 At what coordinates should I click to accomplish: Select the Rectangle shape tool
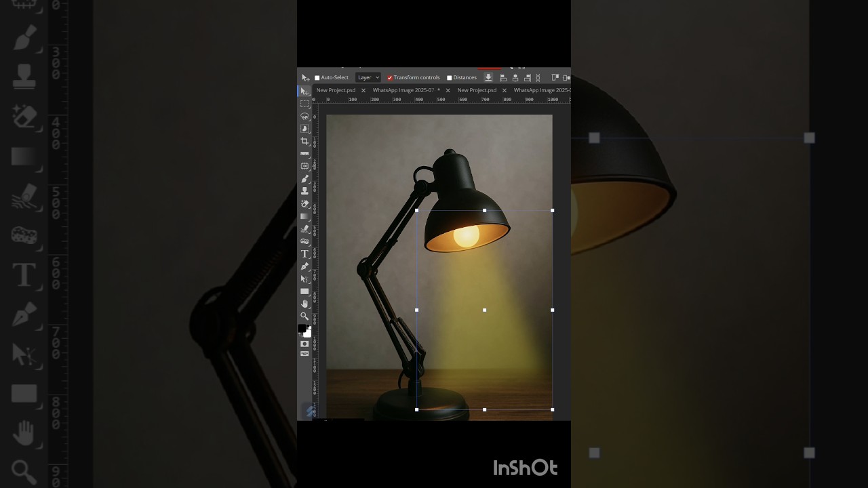click(x=304, y=291)
